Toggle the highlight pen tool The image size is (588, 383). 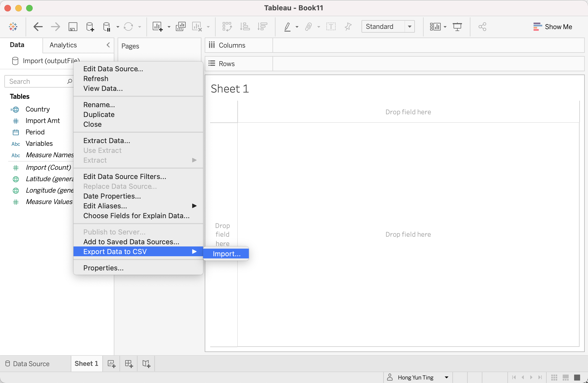point(287,27)
